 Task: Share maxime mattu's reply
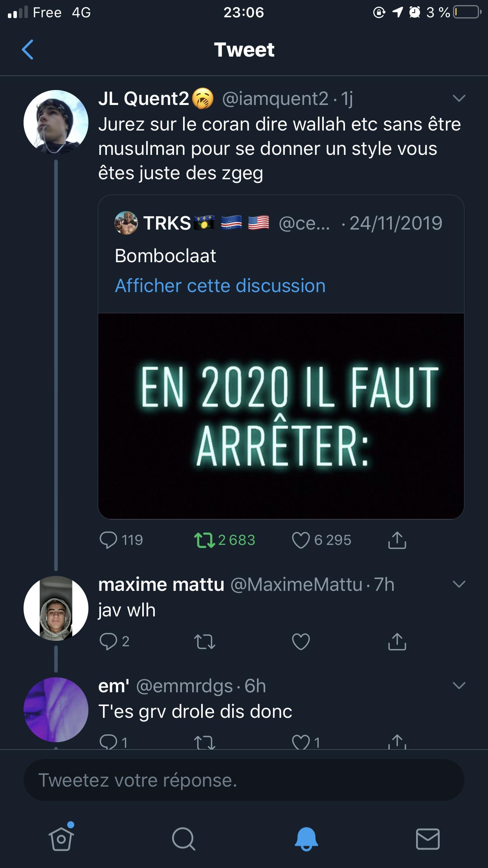[397, 642]
